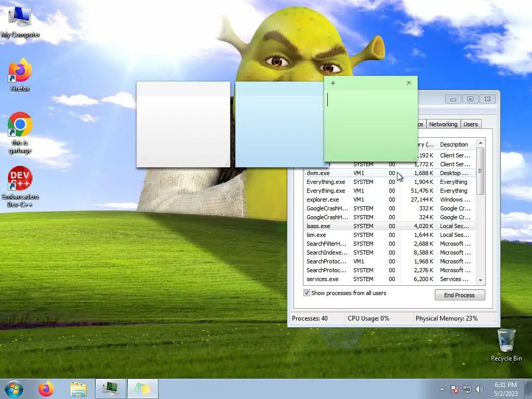532x399 pixels.
Task: Select the SearchIndexe... process row
Action: click(x=390, y=252)
